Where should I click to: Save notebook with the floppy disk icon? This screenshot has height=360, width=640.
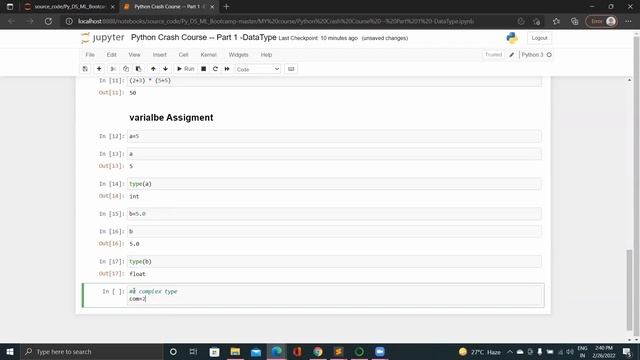click(x=85, y=69)
